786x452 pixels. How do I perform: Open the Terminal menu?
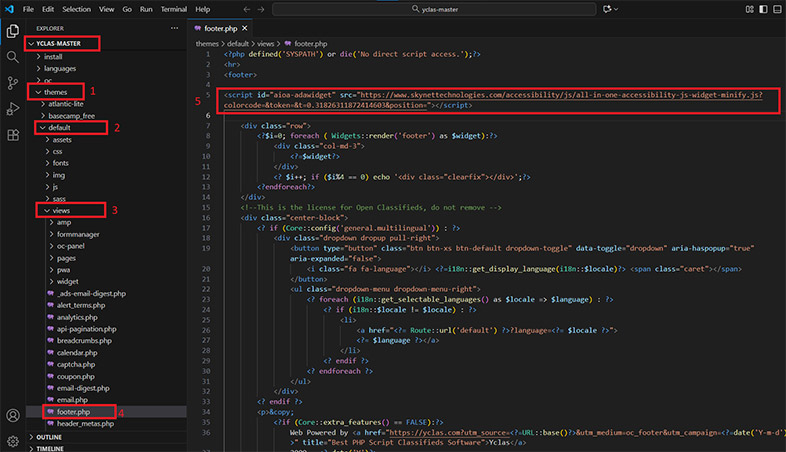pyautogui.click(x=173, y=9)
